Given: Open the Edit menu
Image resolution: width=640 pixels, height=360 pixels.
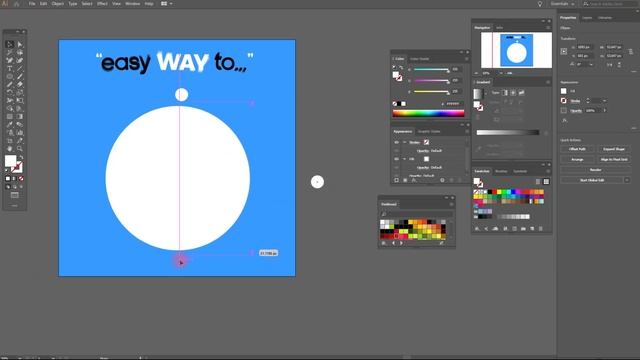Looking at the screenshot, I should 43,4.
